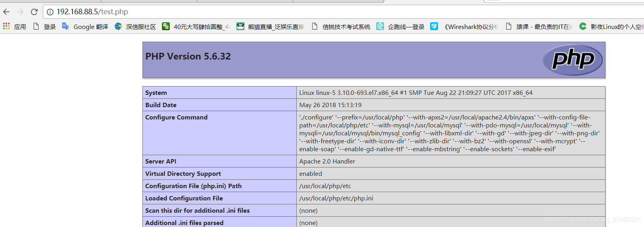Open the 企跑线—登录 bookmark
Screen dimensions: 644x227
[x=400, y=27]
